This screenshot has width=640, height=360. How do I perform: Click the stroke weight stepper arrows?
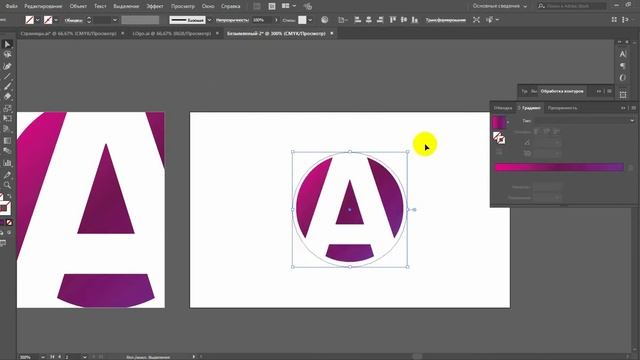(x=89, y=20)
